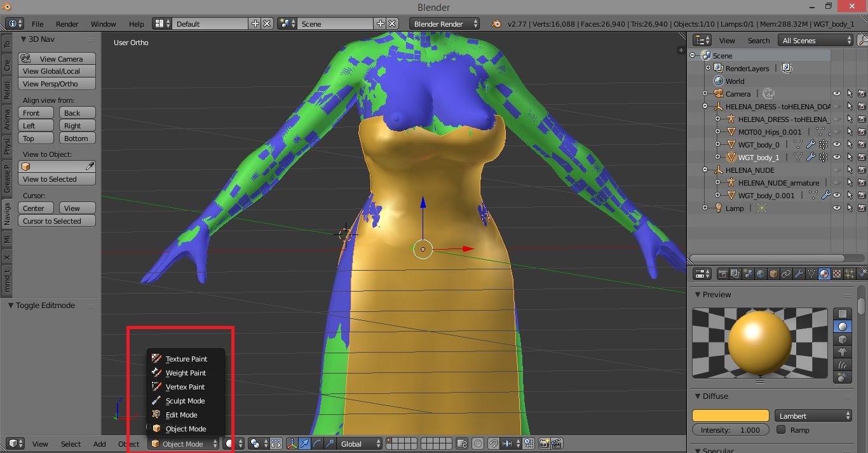Align view from Front button
The image size is (868, 453).
click(x=36, y=113)
